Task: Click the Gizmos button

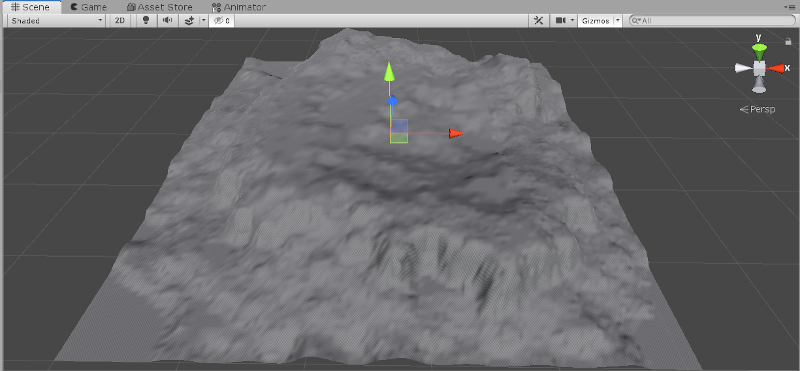Action: 596,20
